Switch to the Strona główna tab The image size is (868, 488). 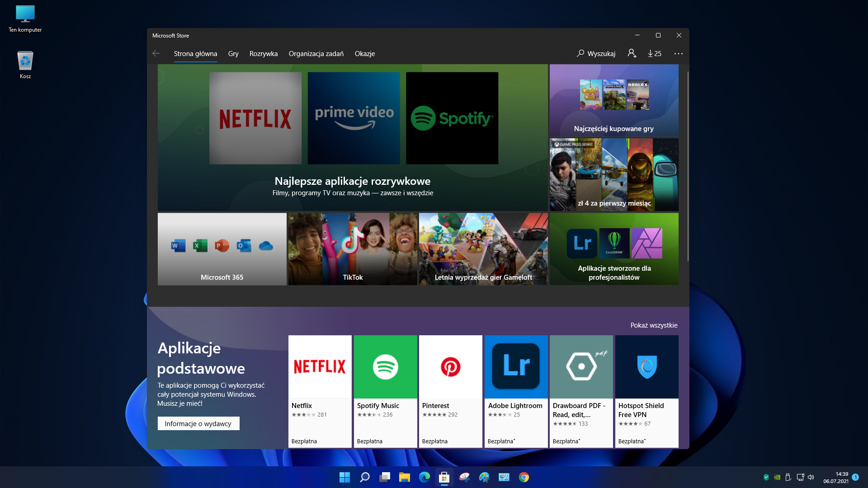click(195, 53)
